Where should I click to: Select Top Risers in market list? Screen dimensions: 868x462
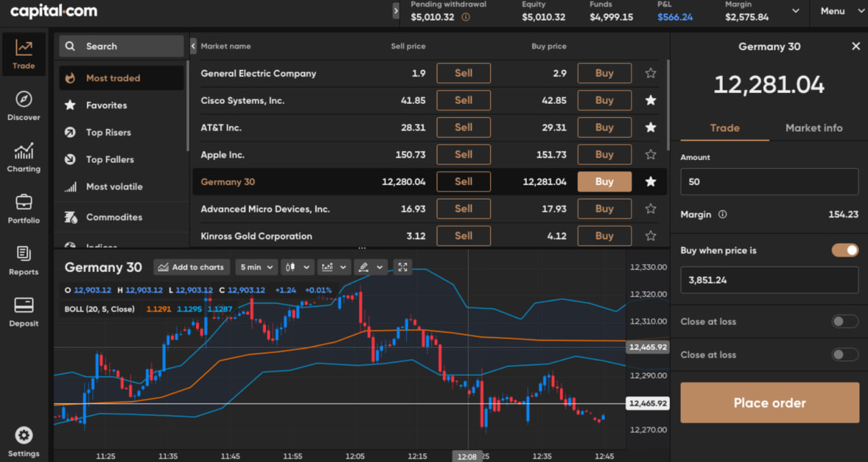tap(108, 132)
